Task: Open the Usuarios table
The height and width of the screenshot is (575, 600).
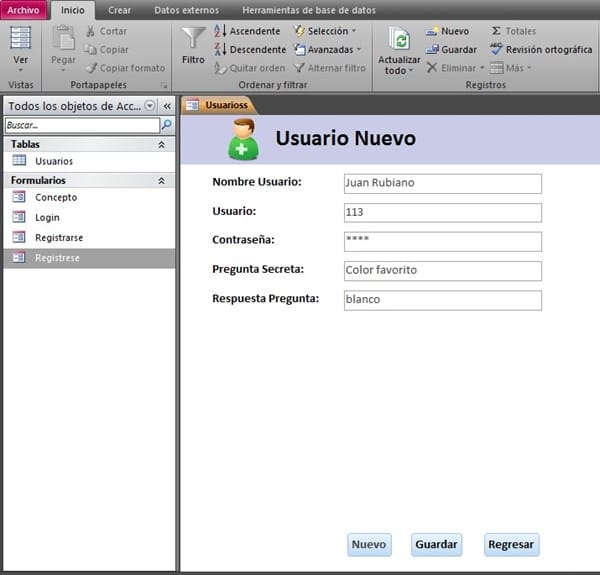Action: click(x=54, y=161)
